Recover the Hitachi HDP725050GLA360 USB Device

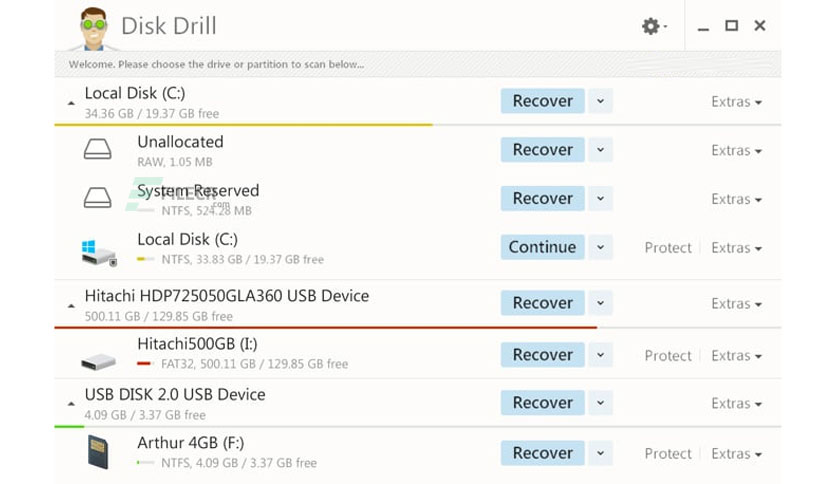pyautogui.click(x=542, y=303)
